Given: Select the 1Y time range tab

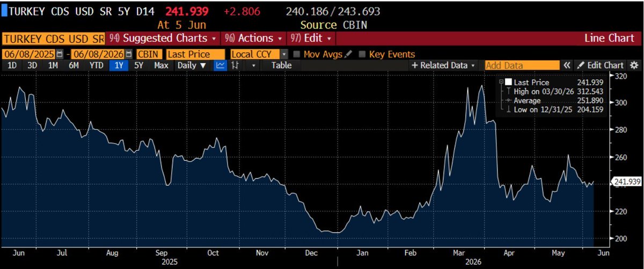Looking at the screenshot, I should pos(119,65).
